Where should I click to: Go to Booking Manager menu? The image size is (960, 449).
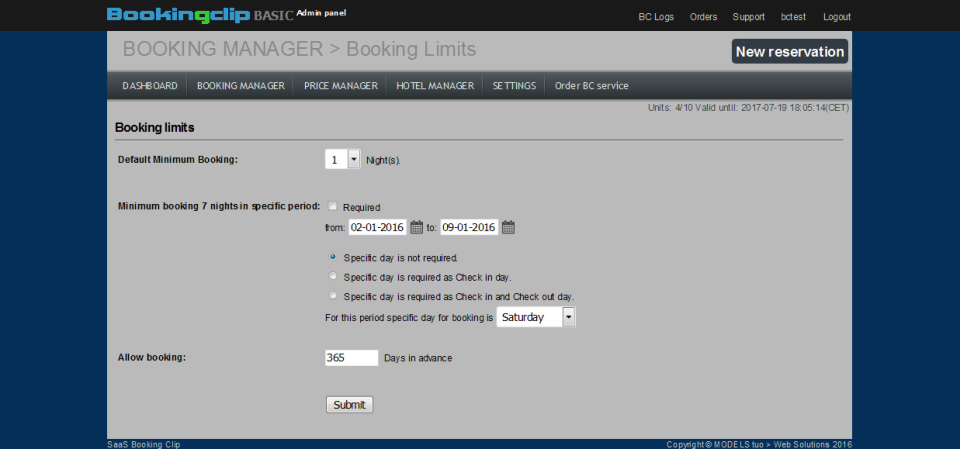coord(241,86)
